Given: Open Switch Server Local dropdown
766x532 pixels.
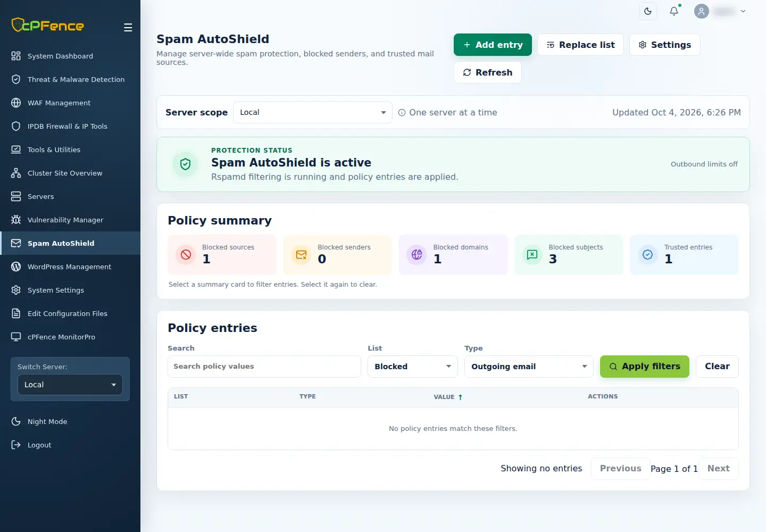Looking at the screenshot, I should [70, 385].
